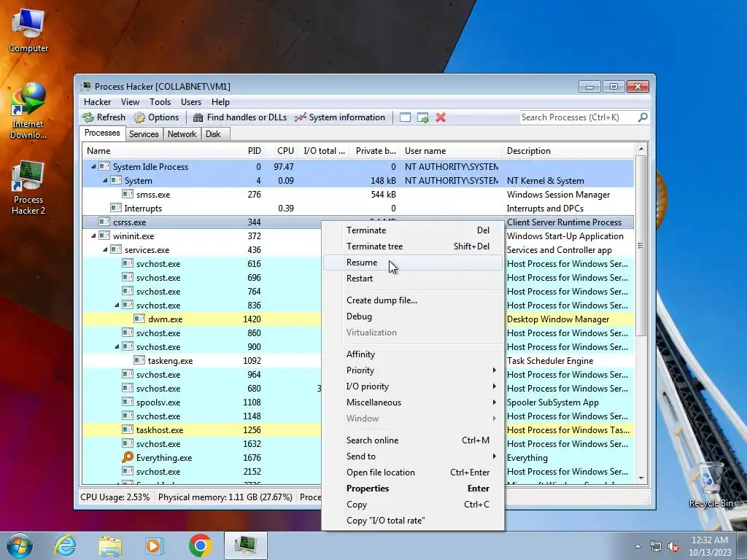This screenshot has width=747, height=560.
Task: Collapse svchost.exe PID 900 node
Action: (x=117, y=346)
